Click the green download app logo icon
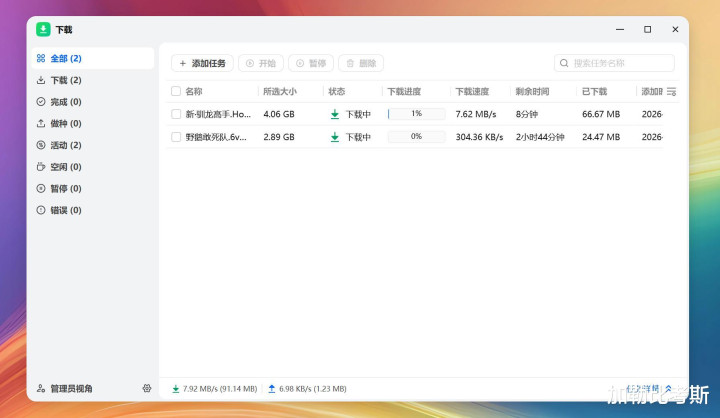The width and height of the screenshot is (720, 418). pyautogui.click(x=43, y=29)
